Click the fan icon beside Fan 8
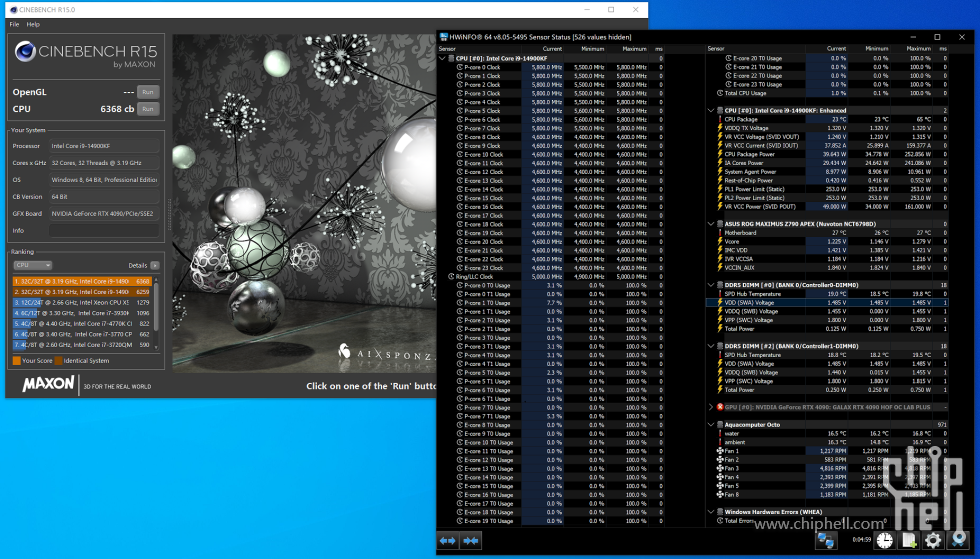980x559 pixels. [x=720, y=495]
